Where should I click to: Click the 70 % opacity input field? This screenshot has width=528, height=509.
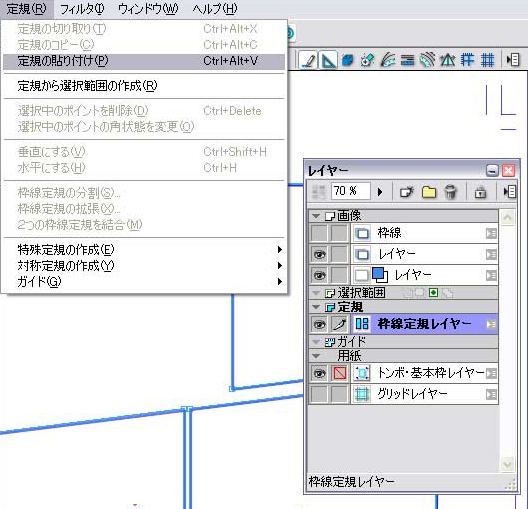click(x=351, y=191)
